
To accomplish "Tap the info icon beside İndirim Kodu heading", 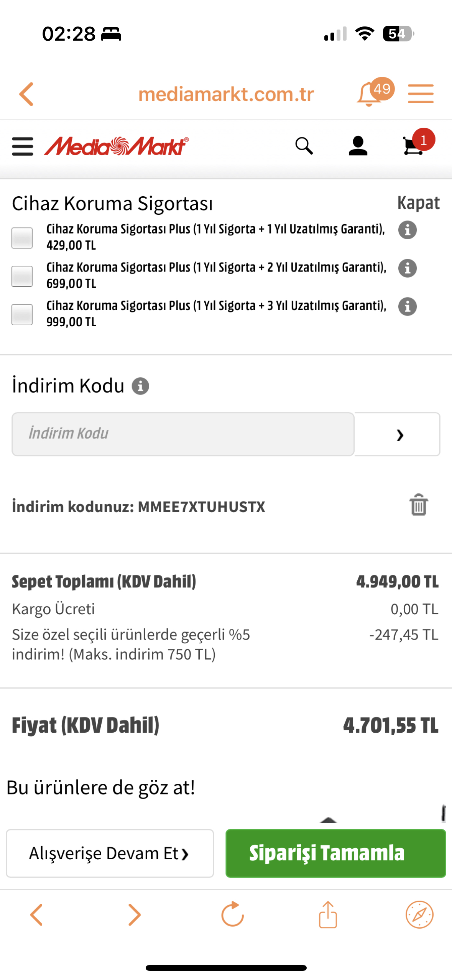I will click(140, 386).
